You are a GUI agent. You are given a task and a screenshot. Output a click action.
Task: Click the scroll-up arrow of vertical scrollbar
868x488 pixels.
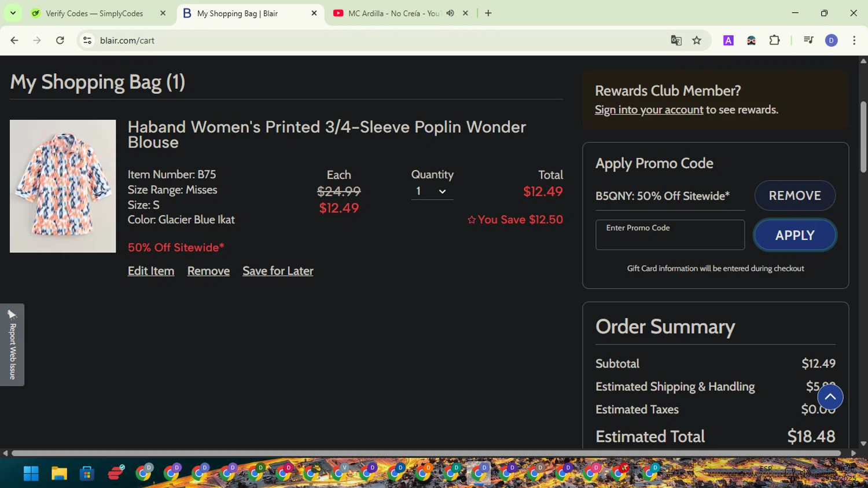tap(863, 61)
